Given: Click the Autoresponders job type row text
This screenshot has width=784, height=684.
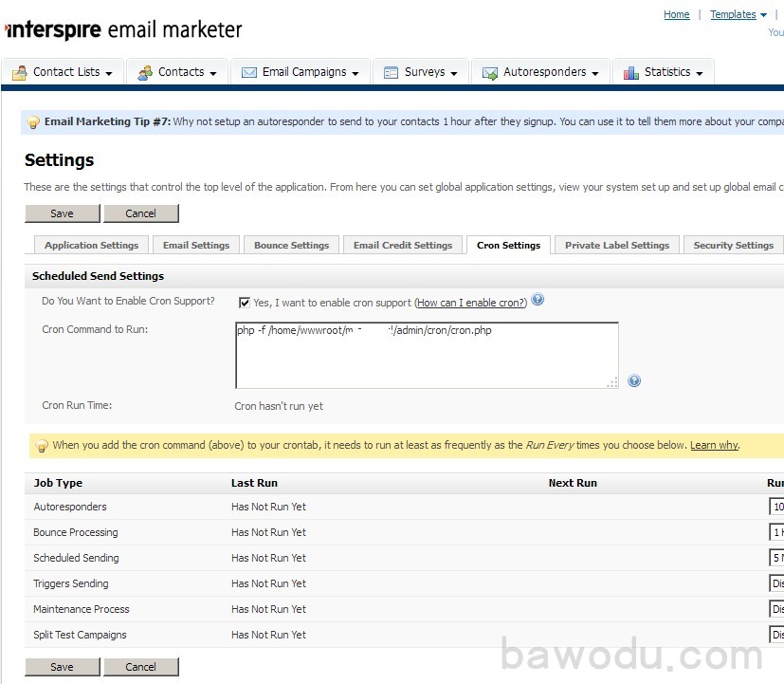Looking at the screenshot, I should (70, 507).
